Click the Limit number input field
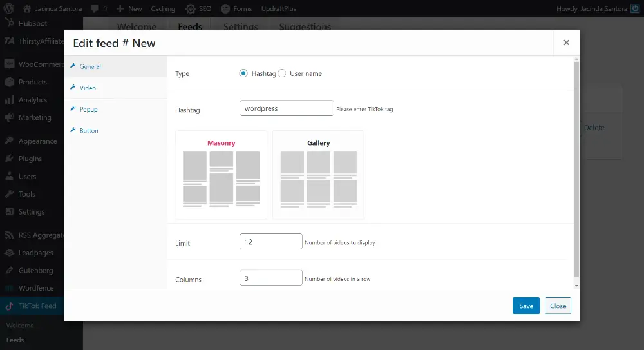 270,242
